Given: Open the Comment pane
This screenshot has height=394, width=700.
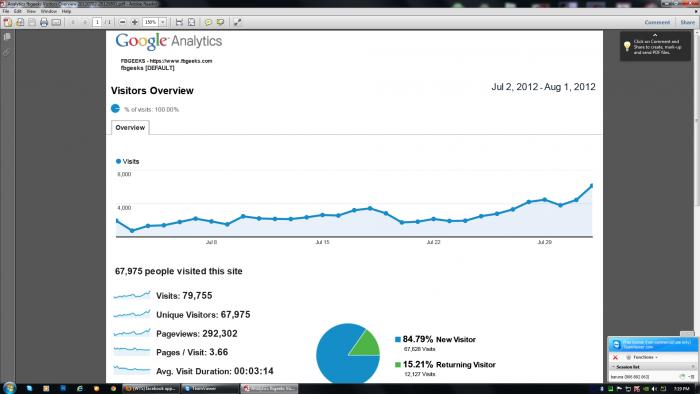Looking at the screenshot, I should click(657, 22).
